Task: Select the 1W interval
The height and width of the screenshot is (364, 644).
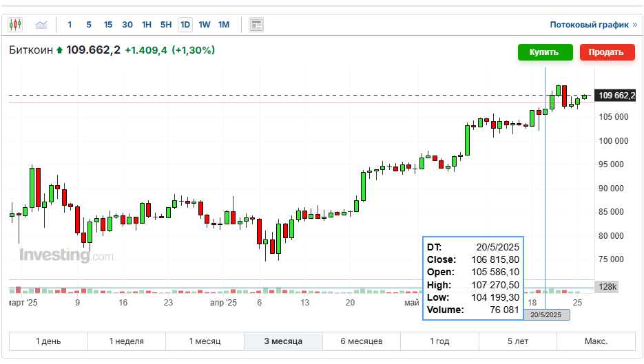Action: coord(205,25)
